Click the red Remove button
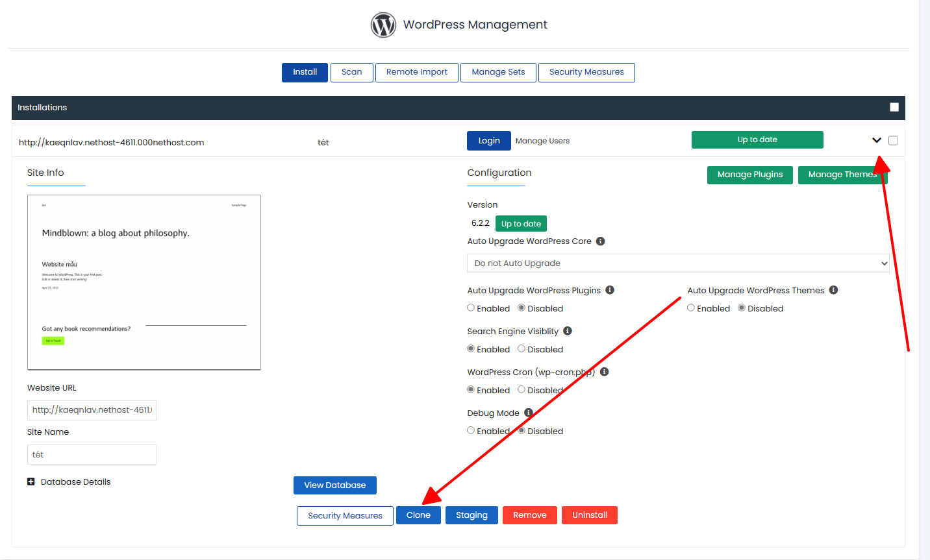The height and width of the screenshot is (560, 930). 530,515
